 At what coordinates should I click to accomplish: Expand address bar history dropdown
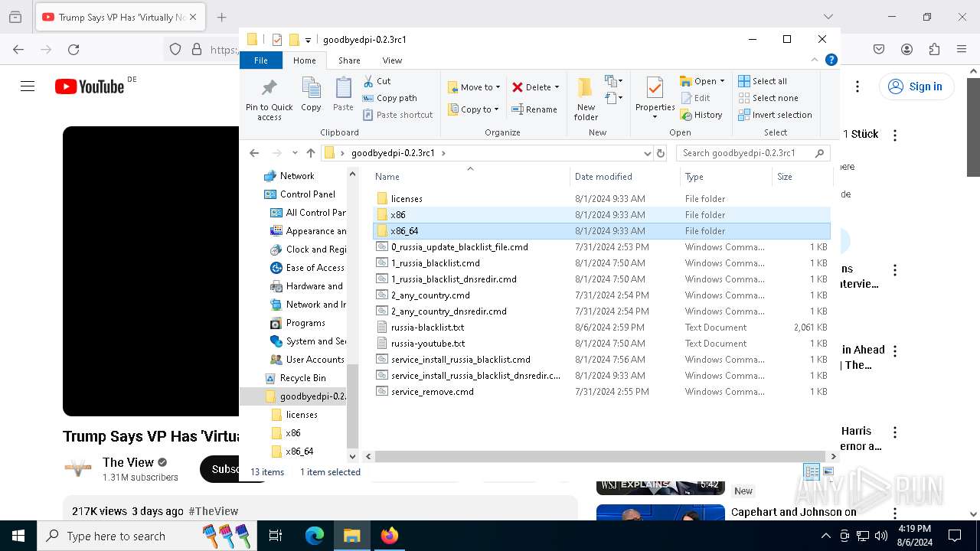pos(648,153)
